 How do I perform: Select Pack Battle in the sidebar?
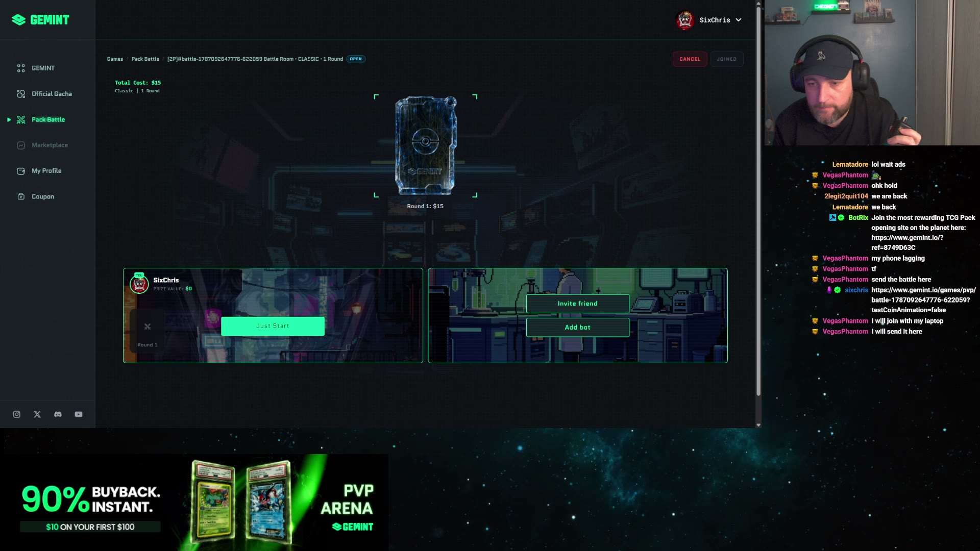48,119
